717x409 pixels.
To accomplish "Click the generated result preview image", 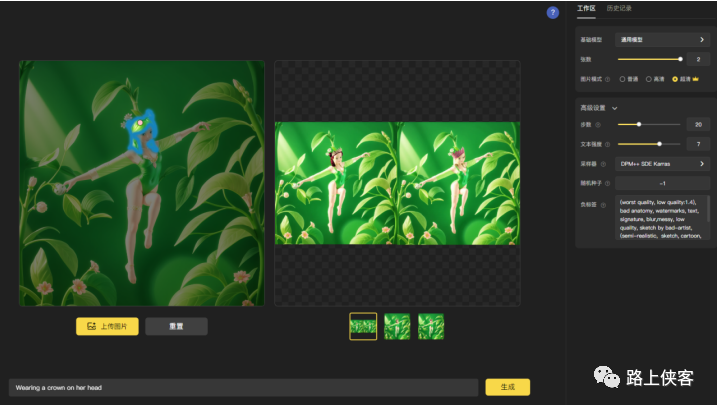I will click(x=397, y=183).
